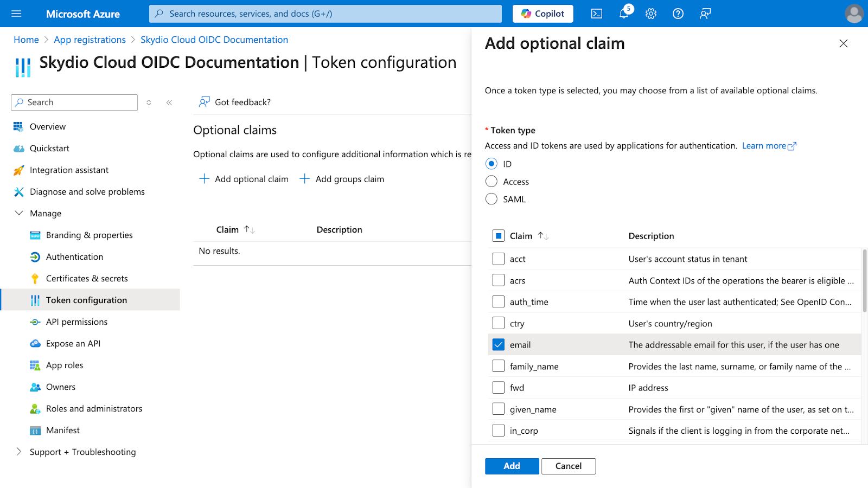This screenshot has height=488, width=868.
Task: Click the Expose an API cloud icon
Action: click(35, 344)
